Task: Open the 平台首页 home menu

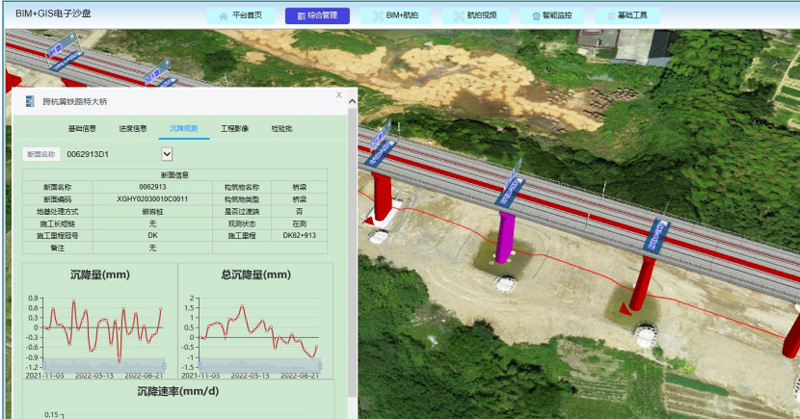Action: pos(240,16)
